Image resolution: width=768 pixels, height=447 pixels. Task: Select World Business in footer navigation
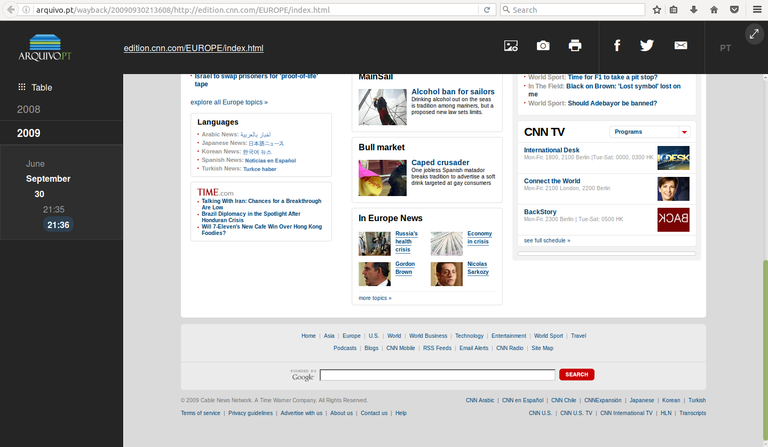tap(428, 336)
